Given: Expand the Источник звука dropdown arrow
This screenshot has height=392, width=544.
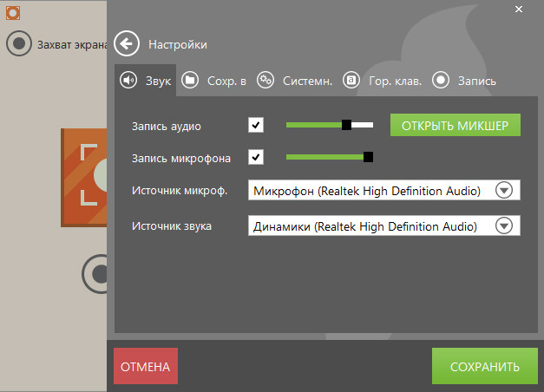Looking at the screenshot, I should click(x=504, y=226).
